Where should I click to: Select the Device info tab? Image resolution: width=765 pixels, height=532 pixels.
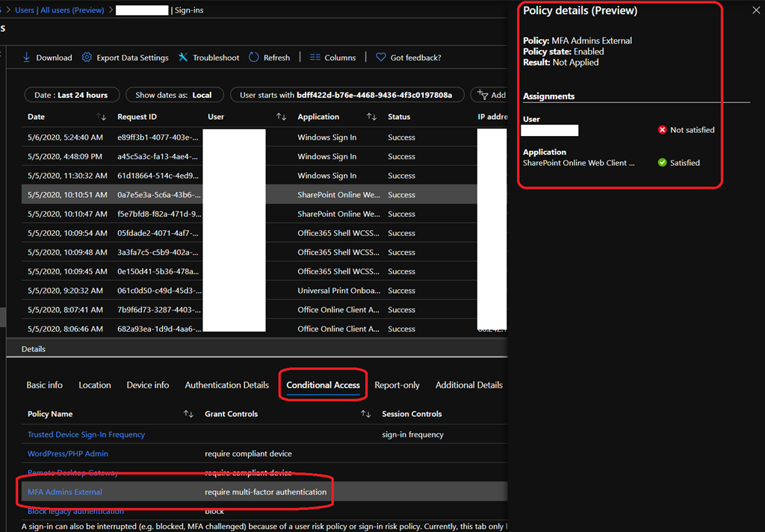[147, 386]
